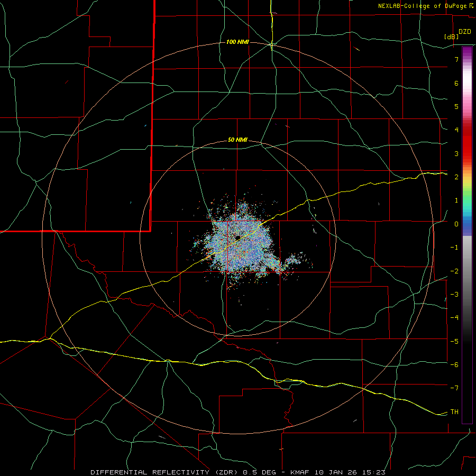
Task: Click scale value -5 on legend
Action: pyautogui.click(x=454, y=342)
